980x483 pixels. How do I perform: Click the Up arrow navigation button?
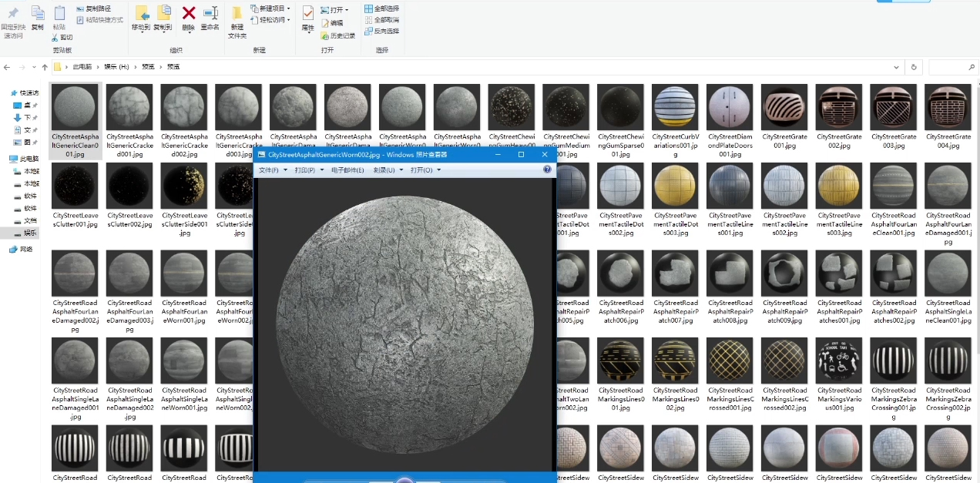click(x=45, y=67)
